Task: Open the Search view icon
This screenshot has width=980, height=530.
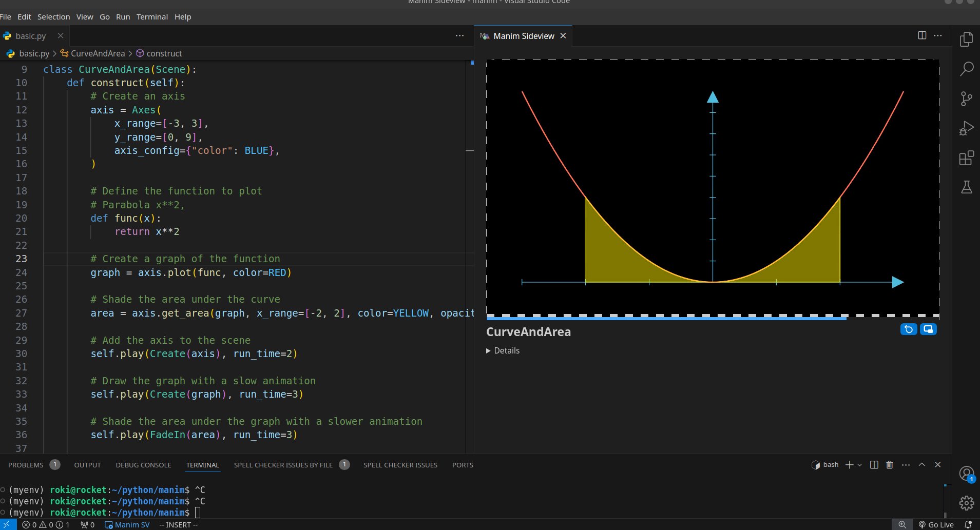Action: coord(966,69)
